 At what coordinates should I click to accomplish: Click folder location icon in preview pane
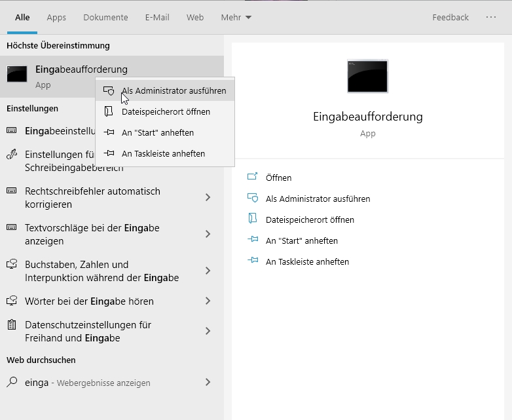(x=253, y=218)
